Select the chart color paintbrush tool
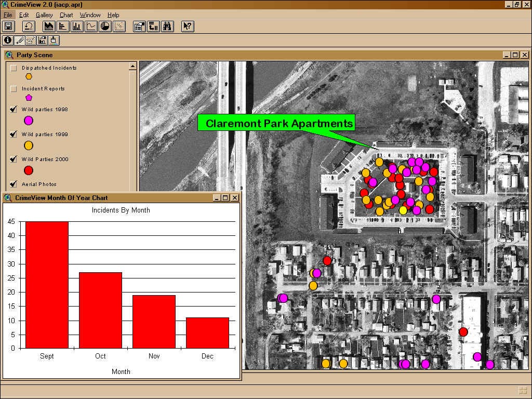This screenshot has height=399, width=532. tap(54, 41)
